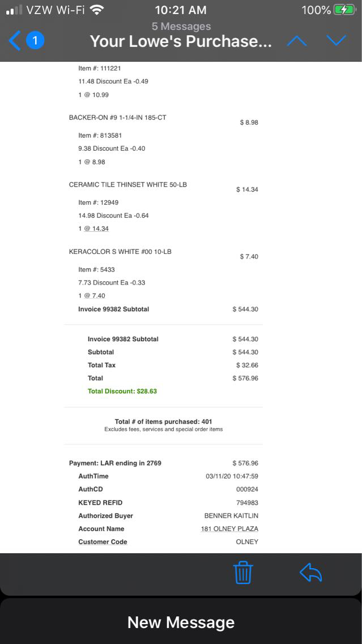Open the New Message draft sheet
The height and width of the screenshot is (644, 362).
pos(181,622)
